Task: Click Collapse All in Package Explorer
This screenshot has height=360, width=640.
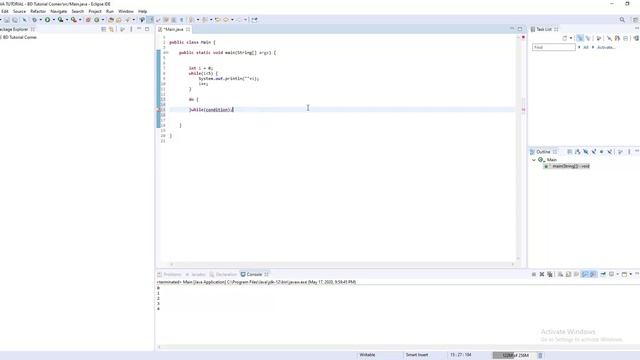Action: click(103, 29)
